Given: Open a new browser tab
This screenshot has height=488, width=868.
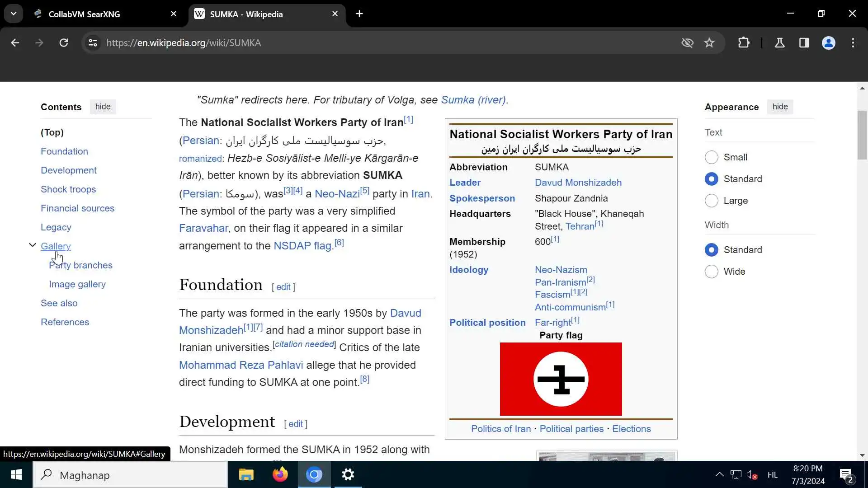Looking at the screenshot, I should click(359, 14).
